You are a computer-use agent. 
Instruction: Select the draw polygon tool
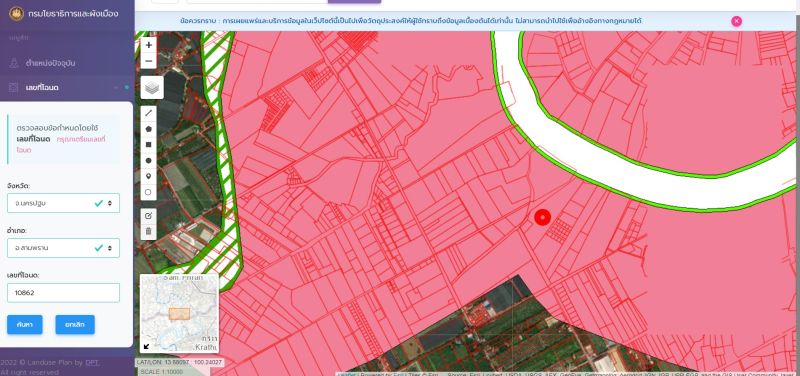coord(148,129)
